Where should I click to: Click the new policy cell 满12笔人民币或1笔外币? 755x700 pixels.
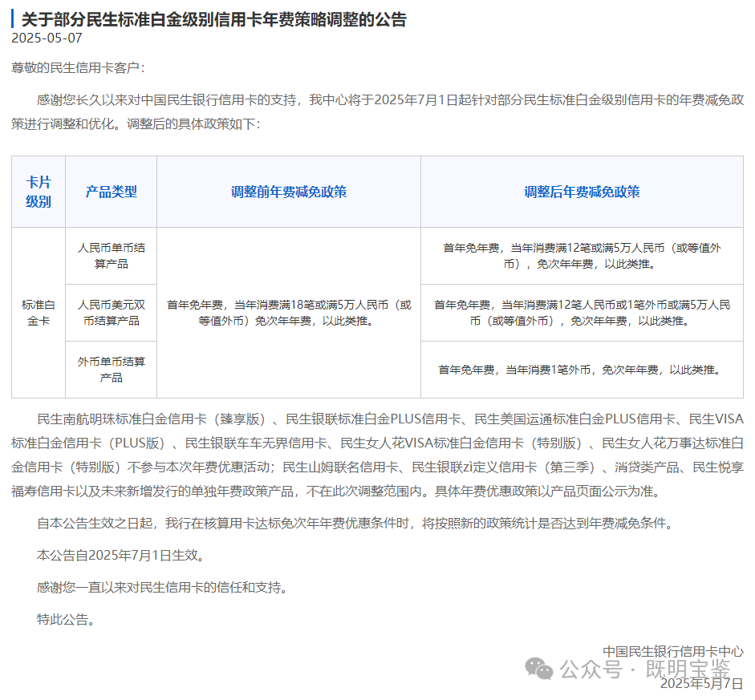point(582,313)
